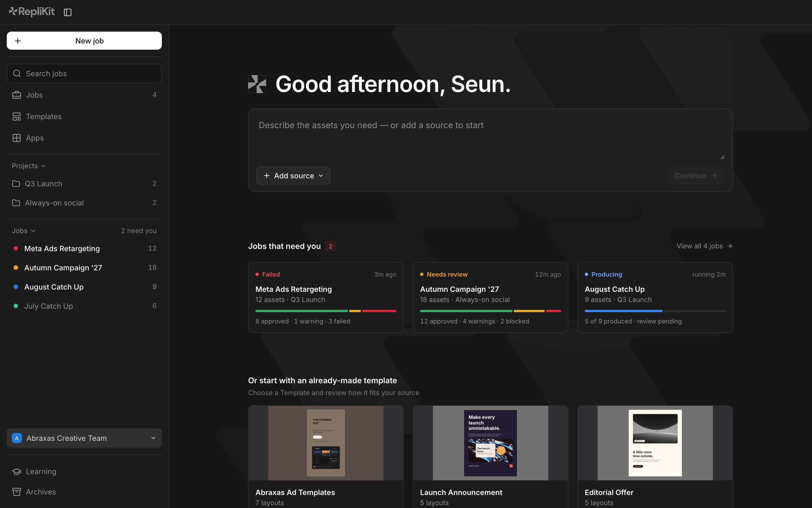The width and height of the screenshot is (812, 508).
Task: Click the blue status dot for August Catch Up
Action: click(x=16, y=286)
